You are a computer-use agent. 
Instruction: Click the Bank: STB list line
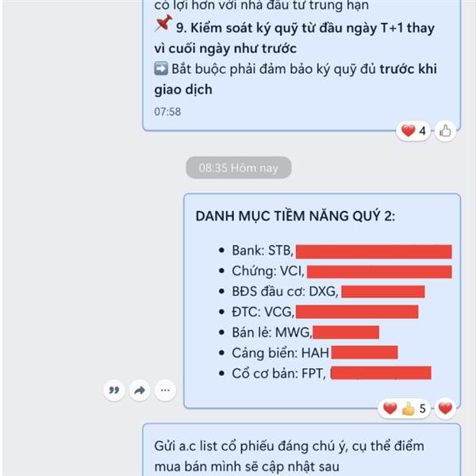click(x=336, y=251)
